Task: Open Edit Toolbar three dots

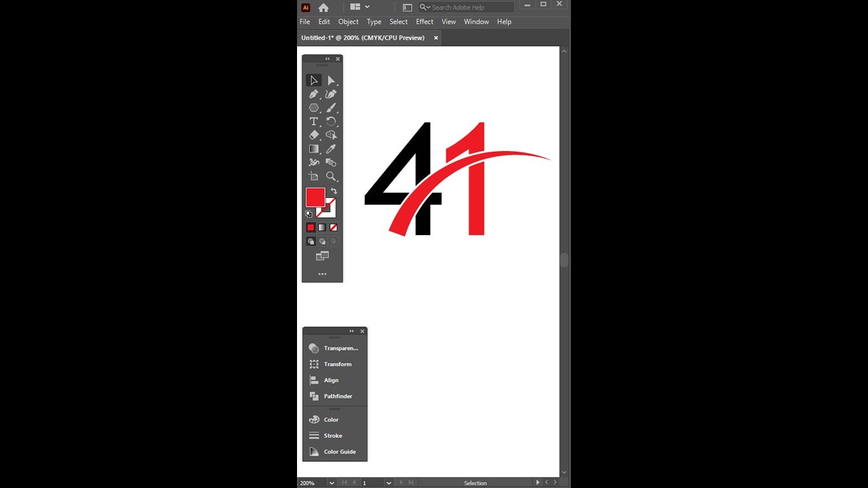Action: coord(322,274)
